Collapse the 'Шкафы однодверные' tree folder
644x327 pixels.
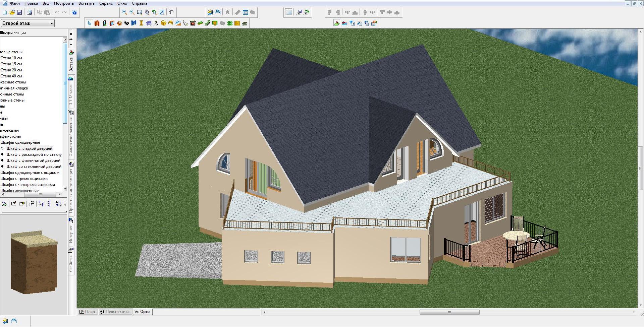tap(20, 142)
